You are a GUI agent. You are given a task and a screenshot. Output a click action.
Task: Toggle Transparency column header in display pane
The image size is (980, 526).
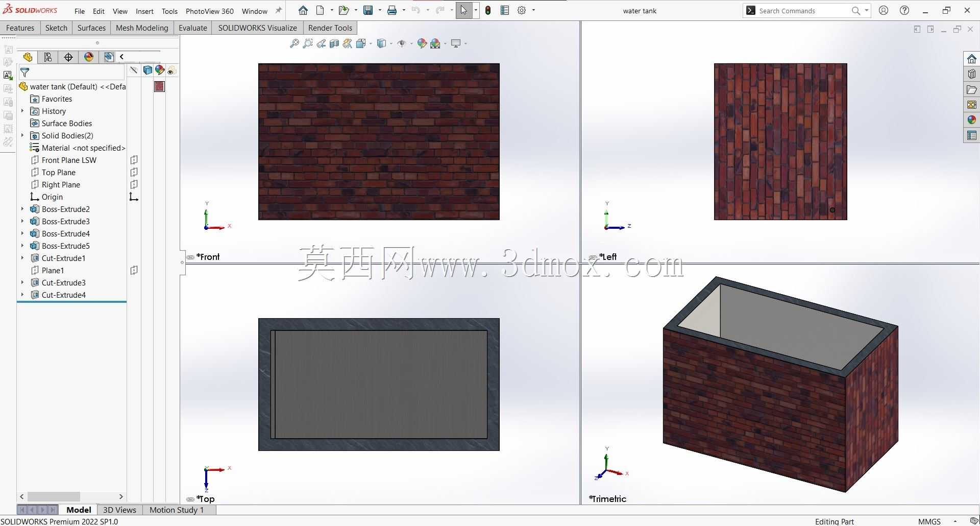tap(171, 70)
